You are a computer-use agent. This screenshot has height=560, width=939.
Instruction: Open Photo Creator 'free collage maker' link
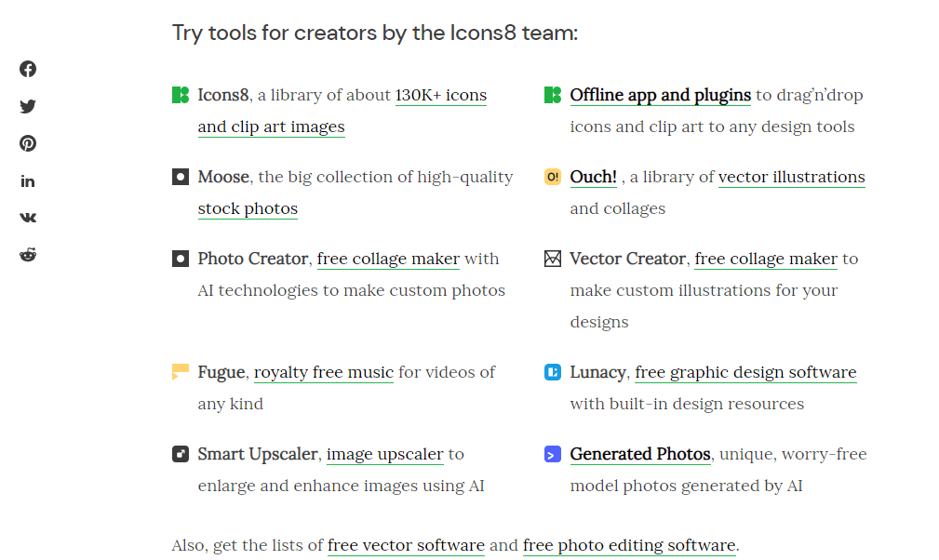(388, 259)
